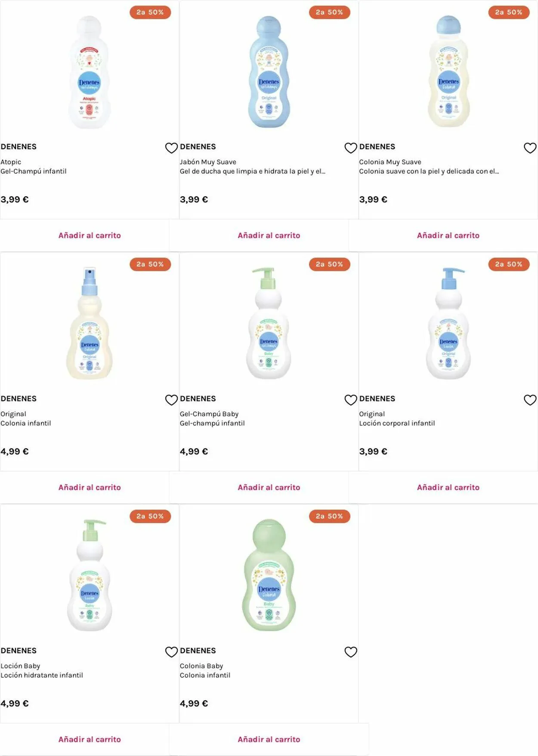Tap heart icon for Jabón Muy Suave
This screenshot has height=756, width=538.
[351, 148]
